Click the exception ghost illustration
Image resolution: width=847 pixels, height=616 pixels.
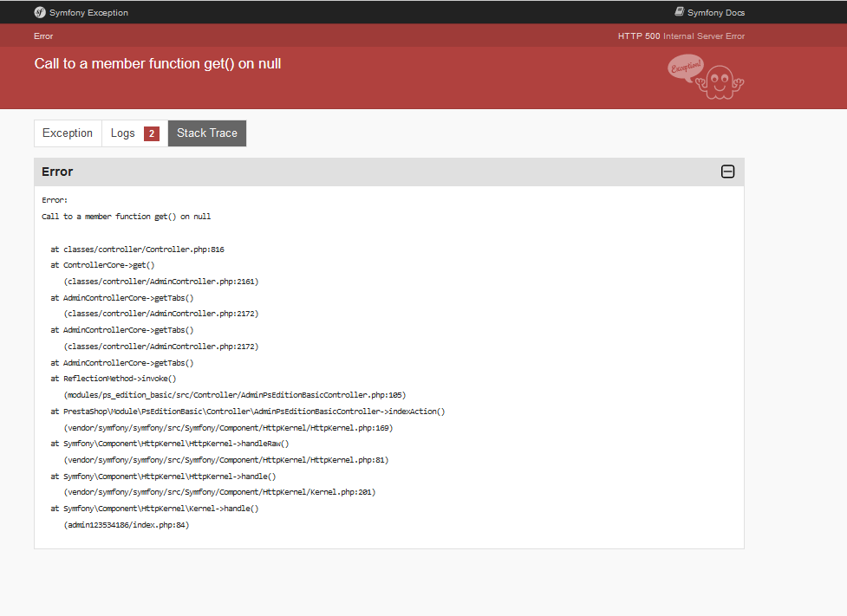click(x=706, y=77)
